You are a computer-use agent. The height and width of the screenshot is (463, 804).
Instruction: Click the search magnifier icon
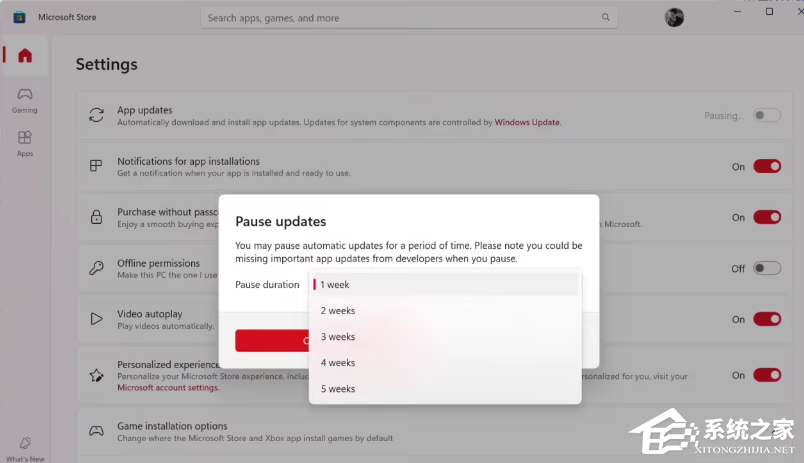[x=606, y=17]
